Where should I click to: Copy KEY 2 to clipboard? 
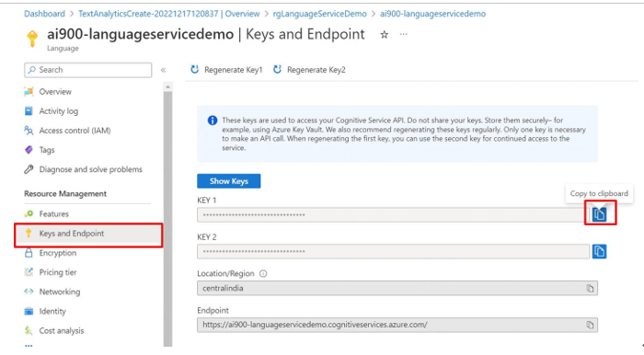(x=599, y=251)
